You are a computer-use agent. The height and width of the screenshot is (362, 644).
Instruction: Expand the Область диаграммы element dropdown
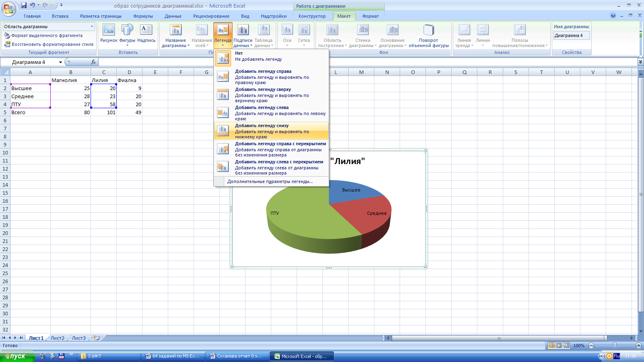(x=92, y=27)
